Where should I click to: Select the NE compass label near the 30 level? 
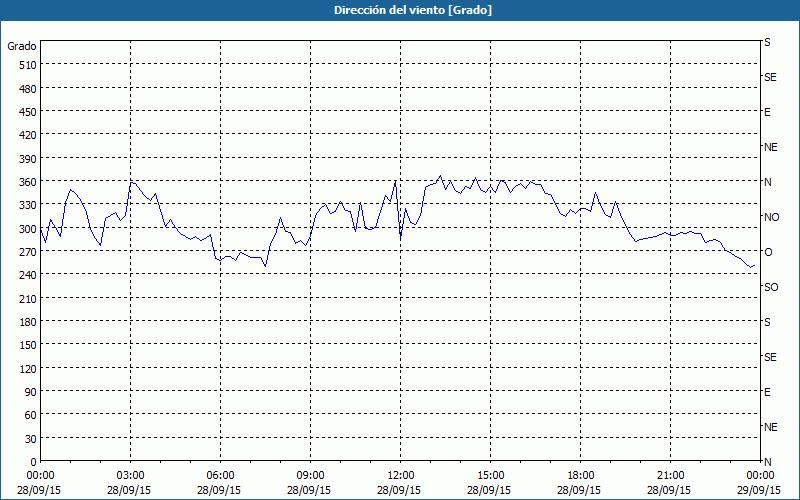pos(771,427)
